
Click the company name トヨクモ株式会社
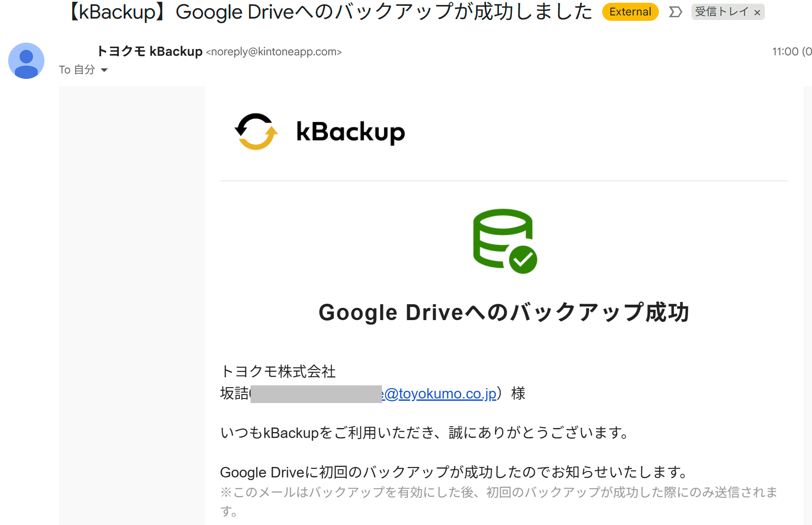pyautogui.click(x=278, y=371)
